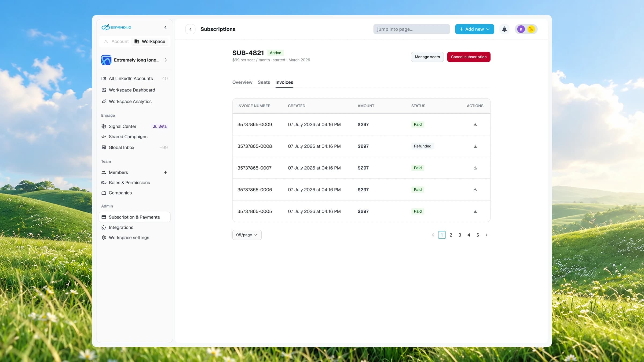Switch to the Workspace toggle
Viewport: 644px width, 362px height.
point(150,42)
